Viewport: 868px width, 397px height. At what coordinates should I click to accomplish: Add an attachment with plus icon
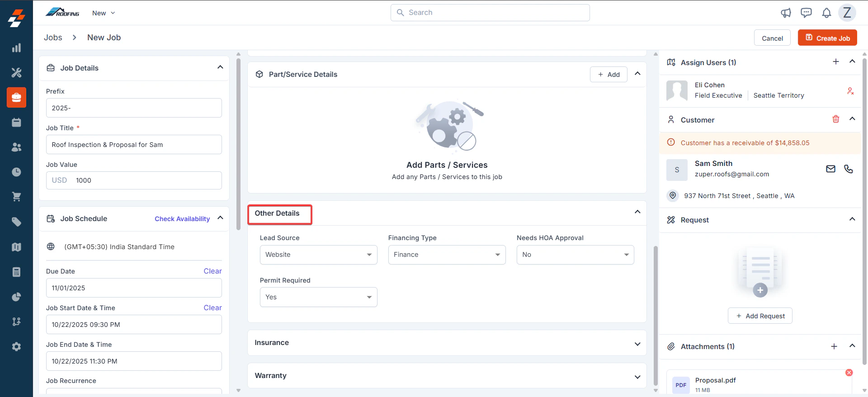point(834,346)
